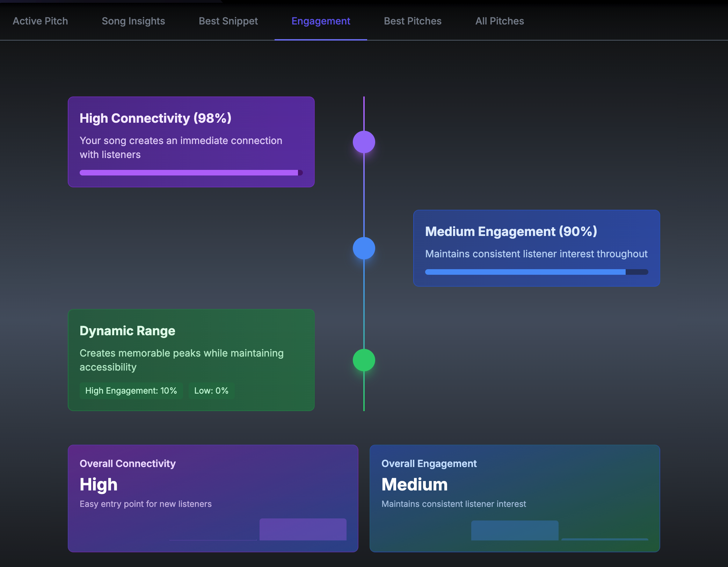This screenshot has height=567, width=728.
Task: Click the Overall Connectivity High label
Action: pos(99,485)
